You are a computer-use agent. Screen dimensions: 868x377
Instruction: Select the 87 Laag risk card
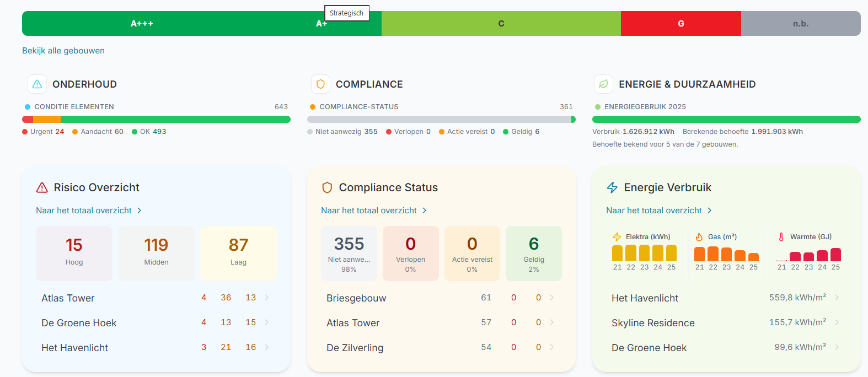coord(238,254)
